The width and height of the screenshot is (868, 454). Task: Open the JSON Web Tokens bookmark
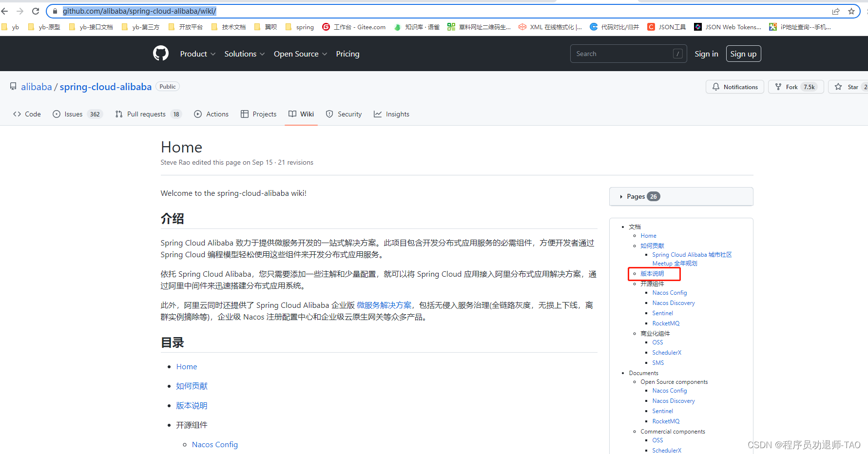coord(728,27)
